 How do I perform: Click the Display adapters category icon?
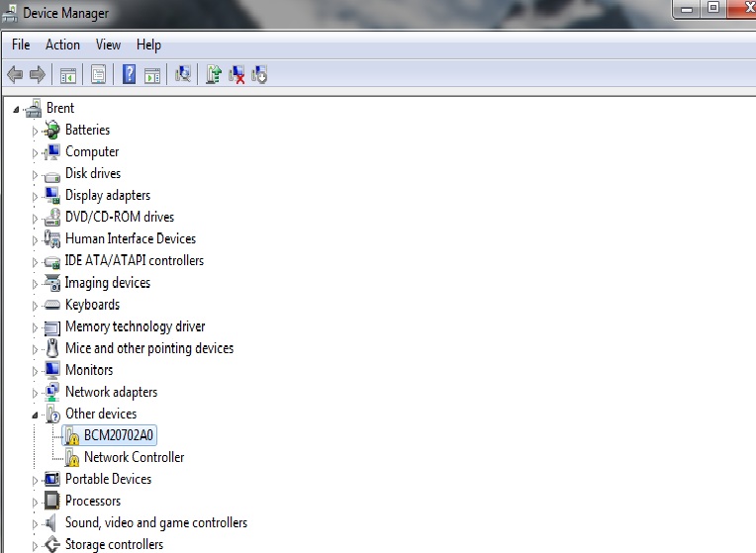pyautogui.click(x=52, y=195)
